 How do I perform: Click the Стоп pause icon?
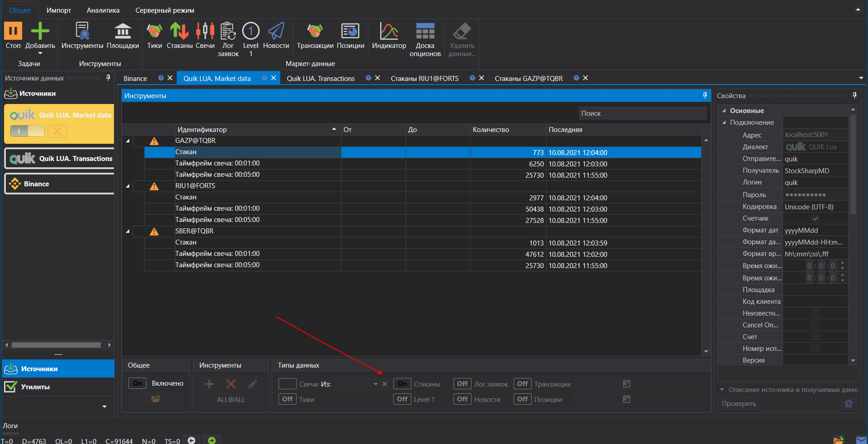point(13,31)
